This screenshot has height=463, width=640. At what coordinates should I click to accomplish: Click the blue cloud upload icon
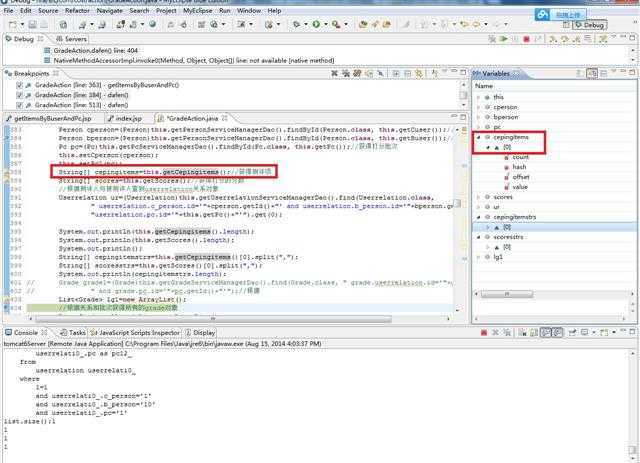[542, 15]
